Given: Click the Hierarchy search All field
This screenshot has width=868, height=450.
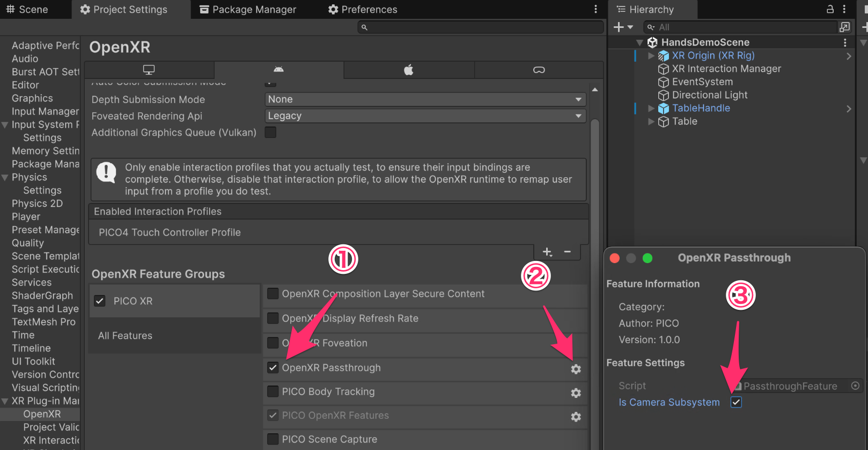Looking at the screenshot, I should pos(740,27).
